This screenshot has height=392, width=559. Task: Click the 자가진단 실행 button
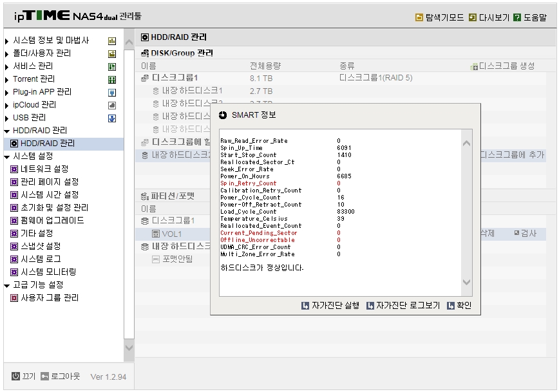tap(330, 305)
